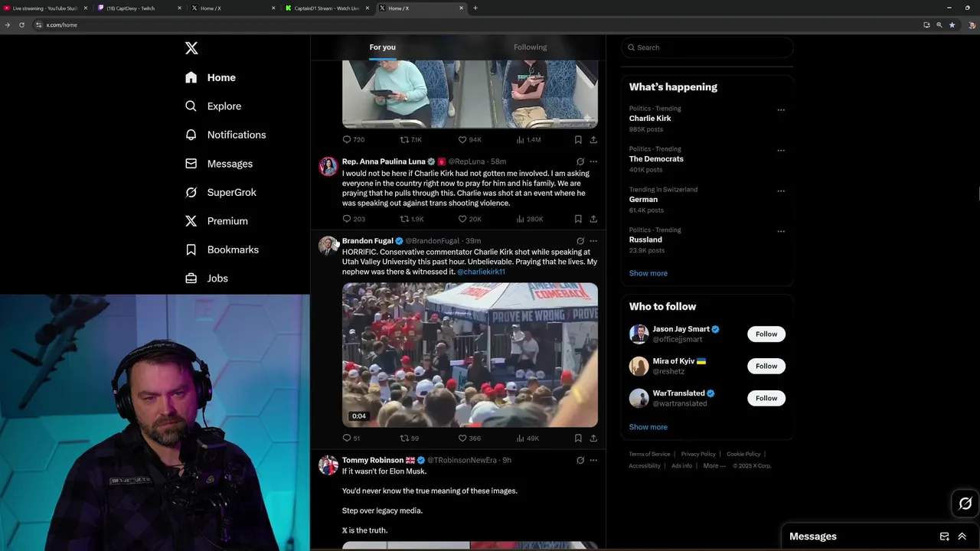Compose new message in Messages drawer

pyautogui.click(x=945, y=536)
